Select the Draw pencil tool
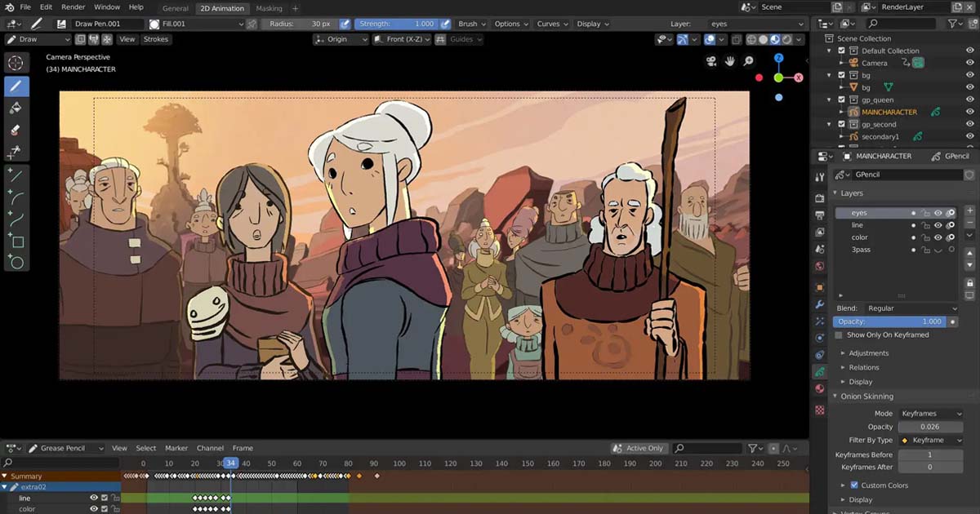This screenshot has height=514, width=980. (x=16, y=86)
